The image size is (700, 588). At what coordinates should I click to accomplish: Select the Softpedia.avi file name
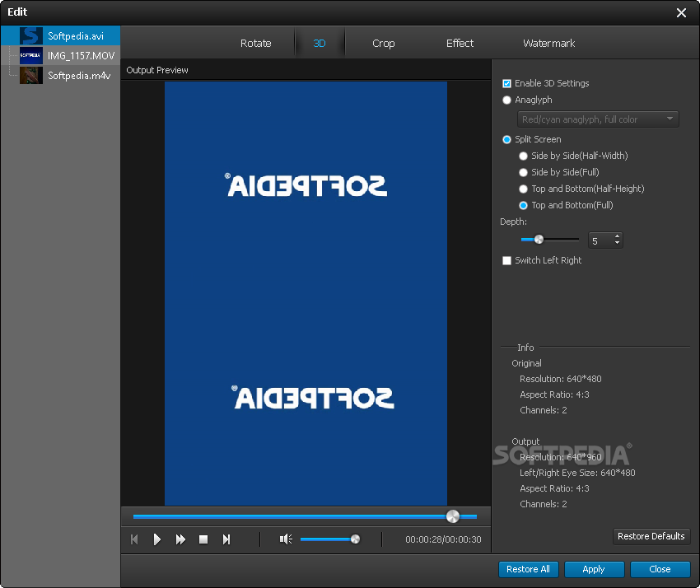pos(76,36)
